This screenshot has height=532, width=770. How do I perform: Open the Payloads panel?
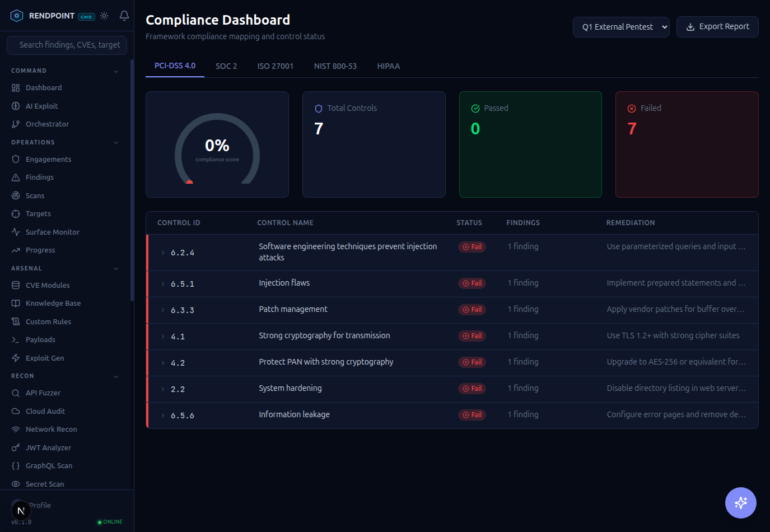click(41, 339)
